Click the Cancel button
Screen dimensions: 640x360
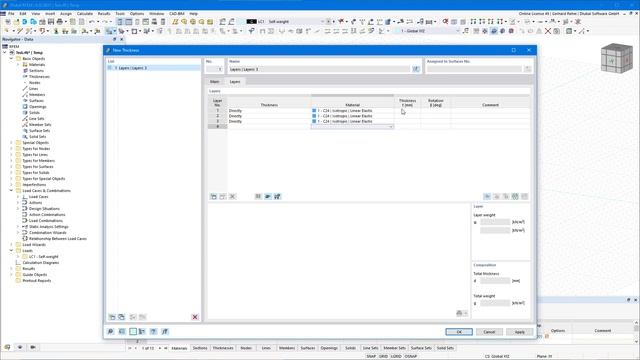click(x=489, y=332)
